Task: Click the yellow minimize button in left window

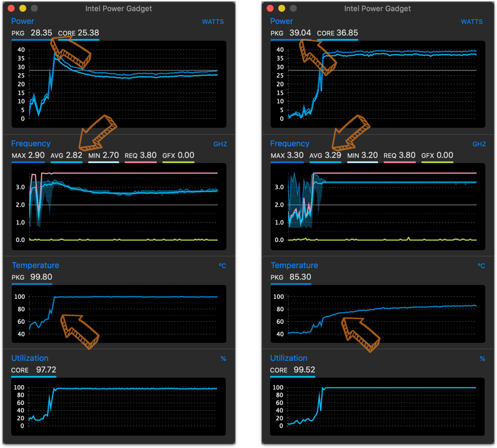Action: coord(23,9)
